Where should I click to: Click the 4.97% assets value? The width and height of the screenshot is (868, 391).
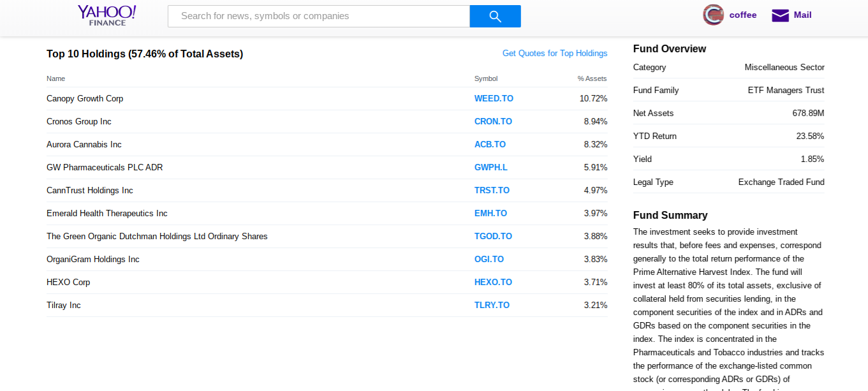(596, 191)
